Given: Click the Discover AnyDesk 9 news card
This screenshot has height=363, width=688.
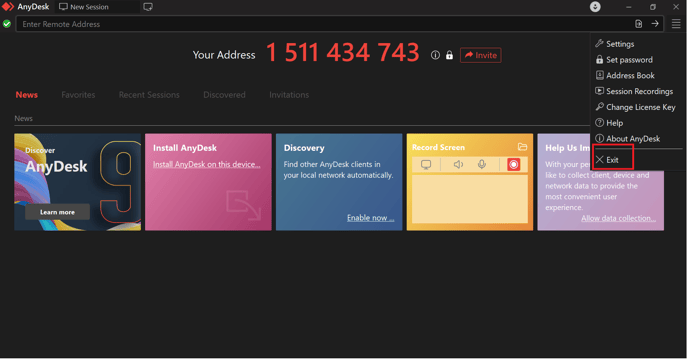Looking at the screenshot, I should click(x=78, y=182).
